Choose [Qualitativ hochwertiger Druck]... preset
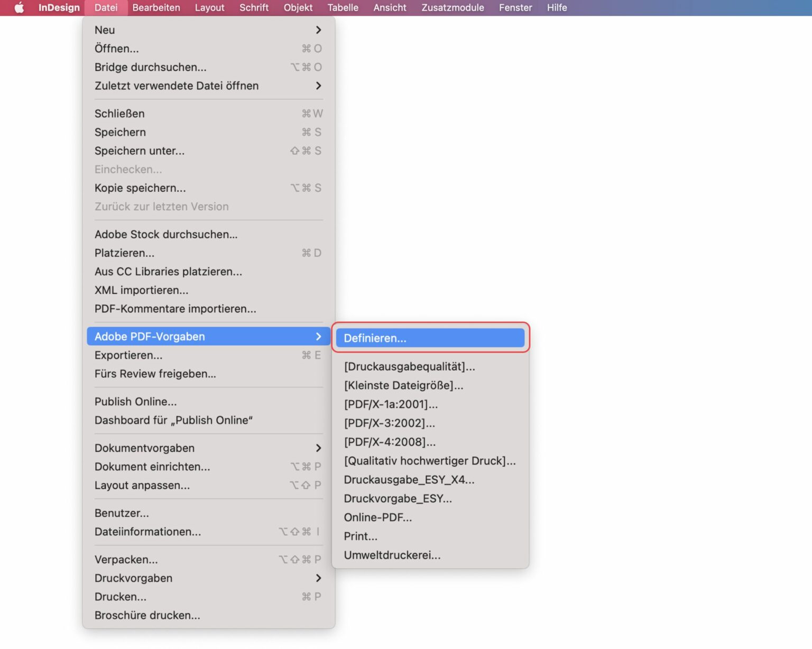812x649 pixels. point(430,461)
